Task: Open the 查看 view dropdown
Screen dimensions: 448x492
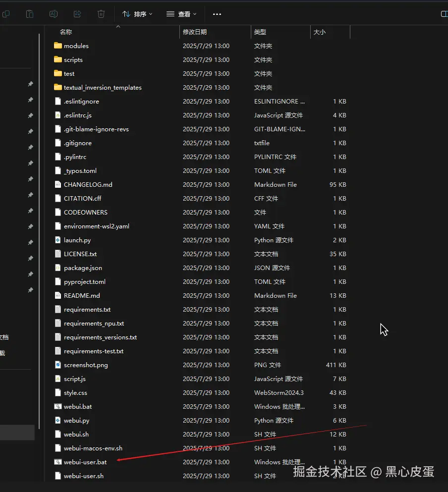Action: coord(181,14)
